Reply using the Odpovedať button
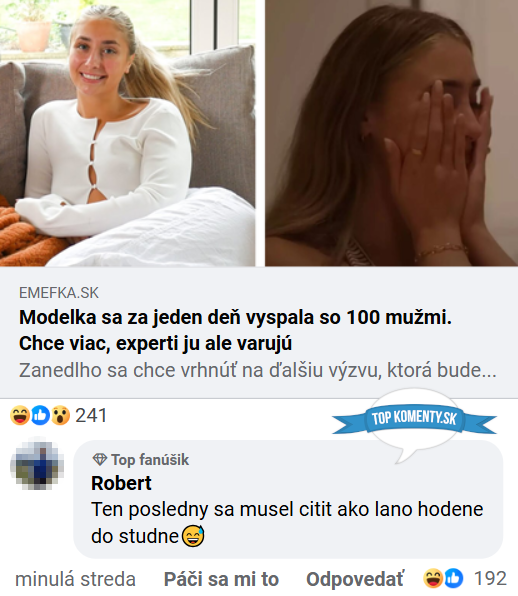518x596 pixels. [355, 580]
